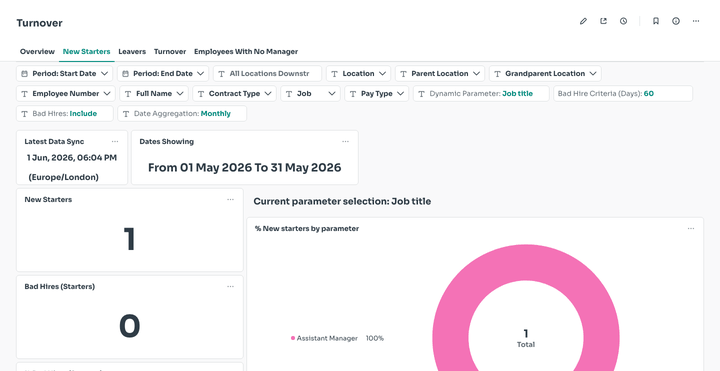Expand Period: End Date filter
720x371 pixels.
(163, 73)
